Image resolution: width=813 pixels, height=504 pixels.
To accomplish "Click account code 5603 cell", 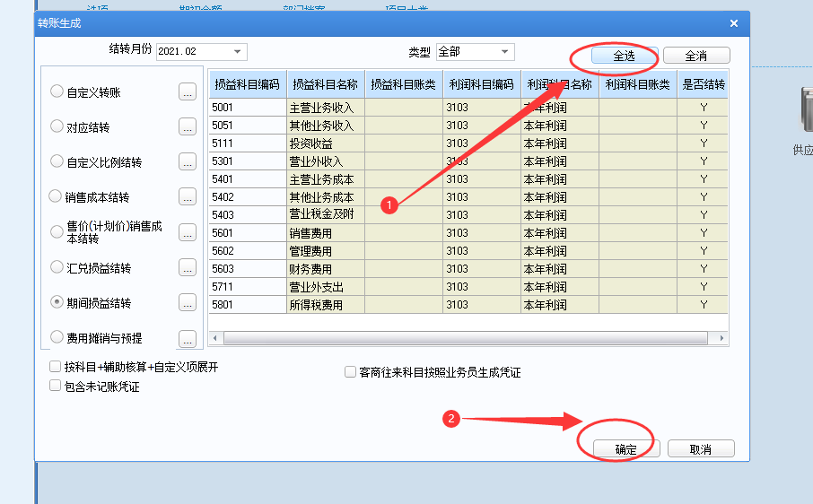I will 248,269.
